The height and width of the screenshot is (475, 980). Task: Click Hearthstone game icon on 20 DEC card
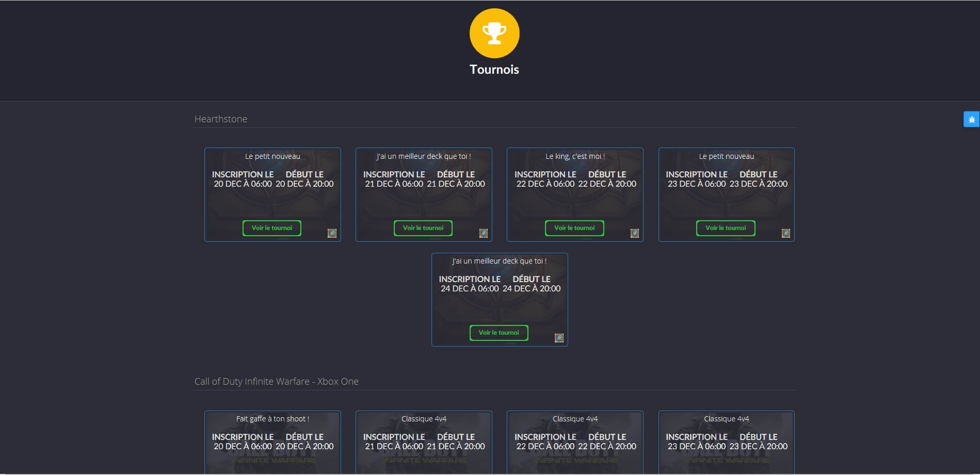tap(332, 233)
